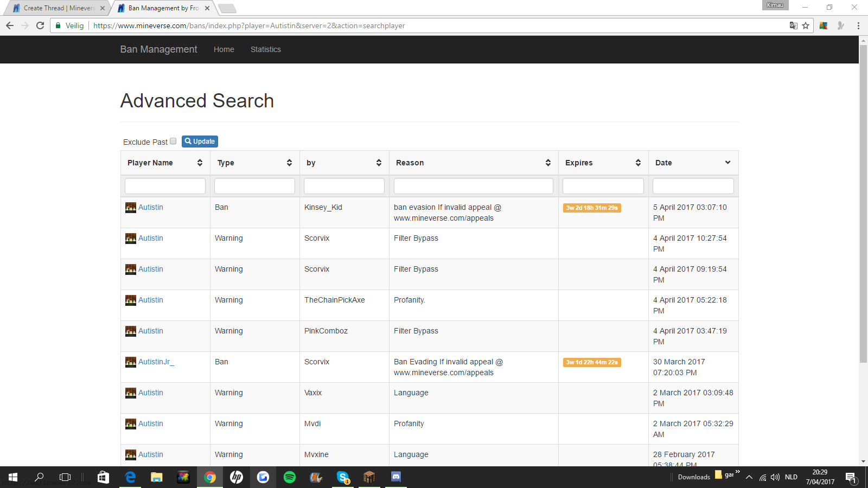The height and width of the screenshot is (488, 868).
Task: Select the Ban Management browser tab
Action: (x=164, y=8)
